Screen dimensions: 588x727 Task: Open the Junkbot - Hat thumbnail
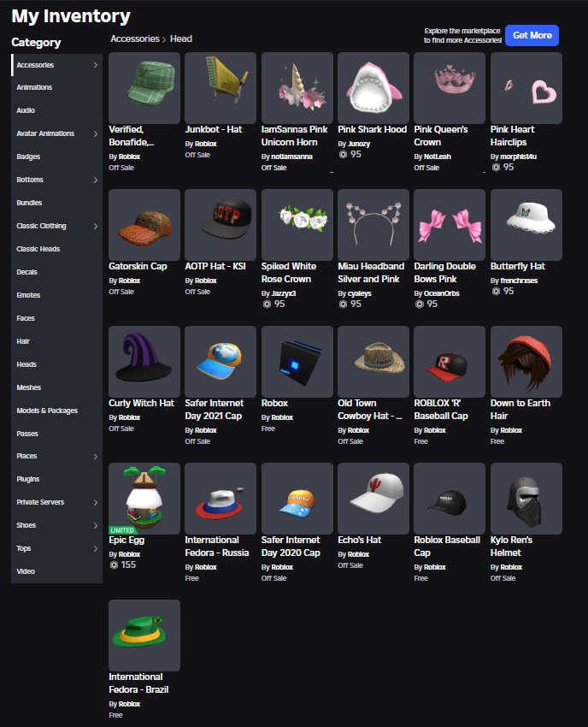[x=220, y=87]
